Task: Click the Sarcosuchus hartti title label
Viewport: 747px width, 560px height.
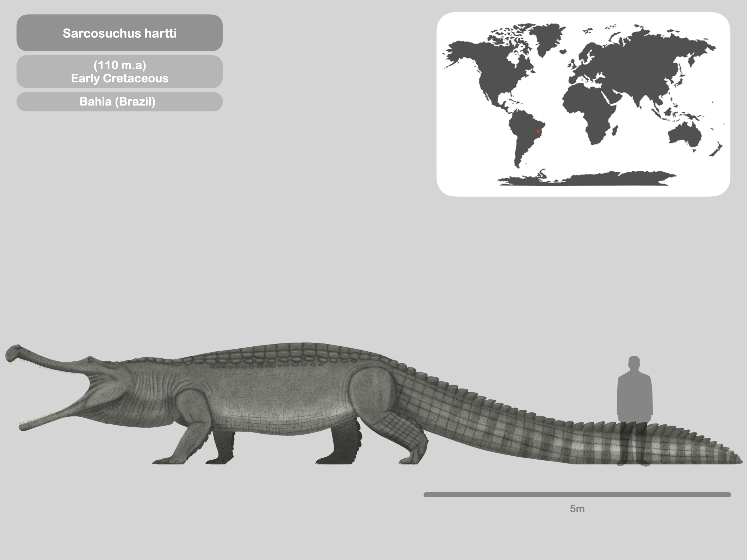Action: point(120,33)
